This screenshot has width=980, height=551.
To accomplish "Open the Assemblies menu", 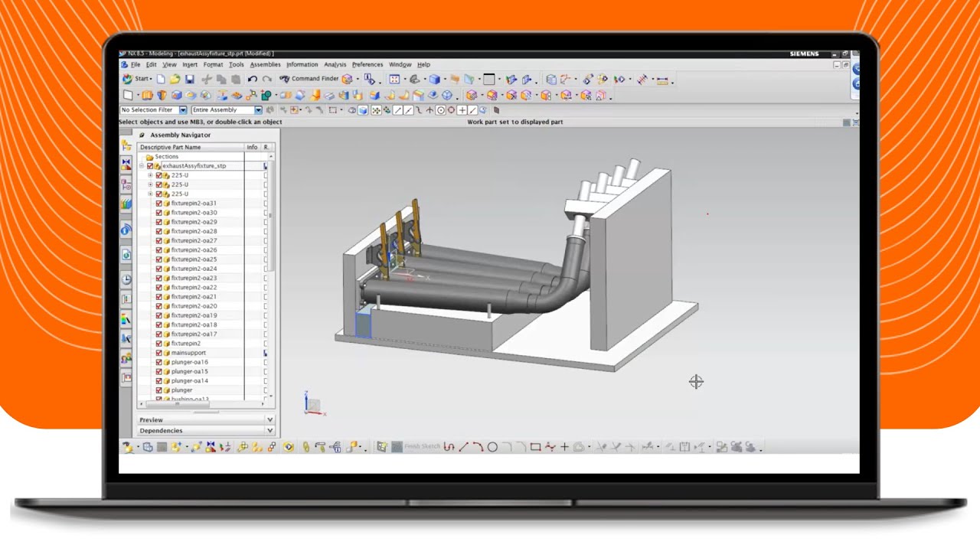I will [265, 64].
